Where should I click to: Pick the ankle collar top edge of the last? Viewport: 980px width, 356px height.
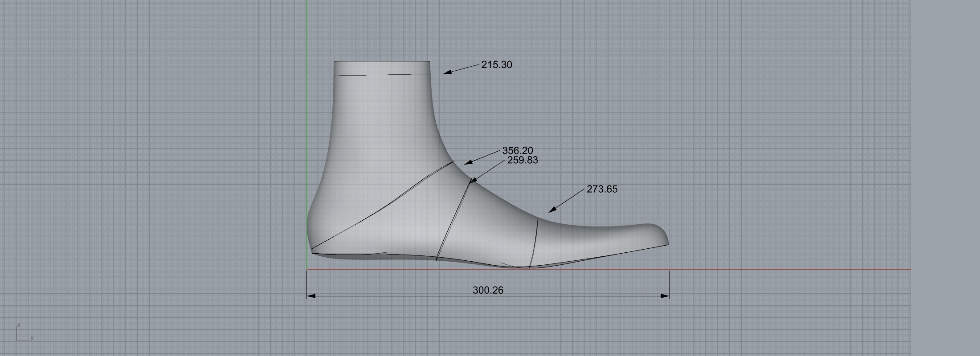tap(382, 61)
